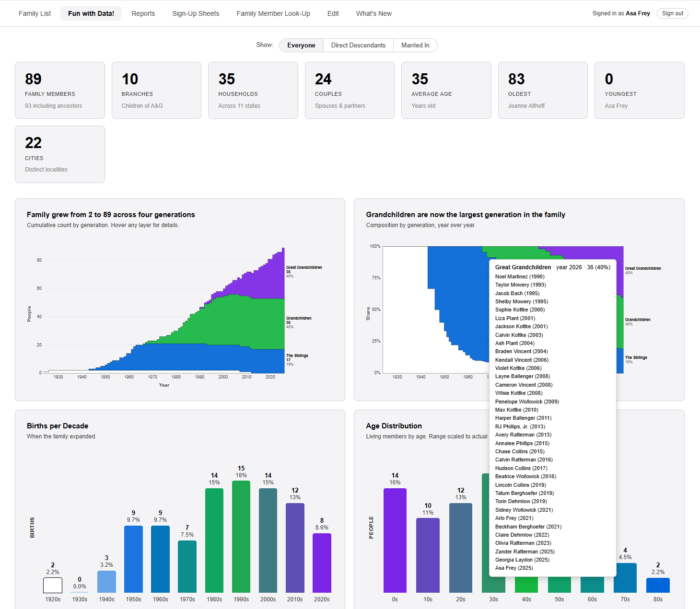Click the 10 Branches card
700x609 pixels.
[x=156, y=90]
